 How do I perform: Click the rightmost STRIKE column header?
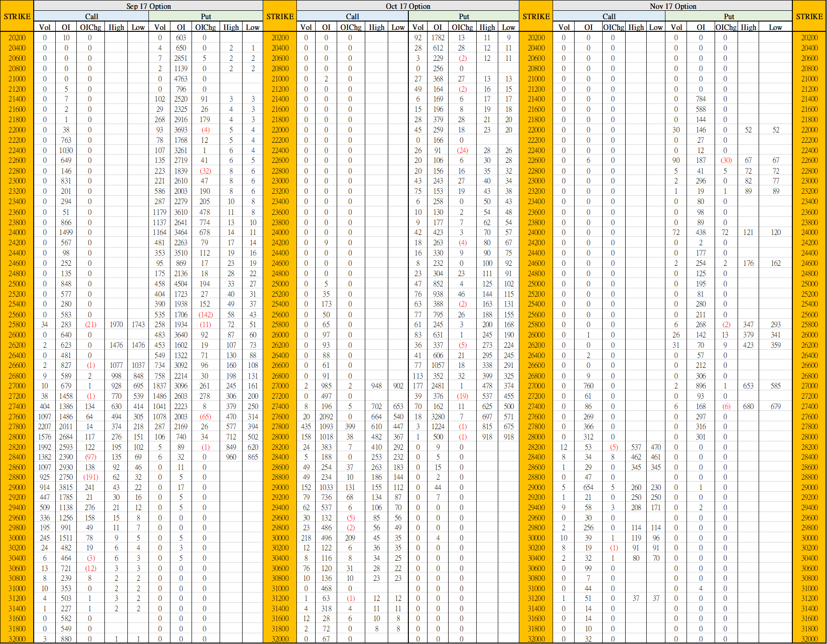[809, 16]
